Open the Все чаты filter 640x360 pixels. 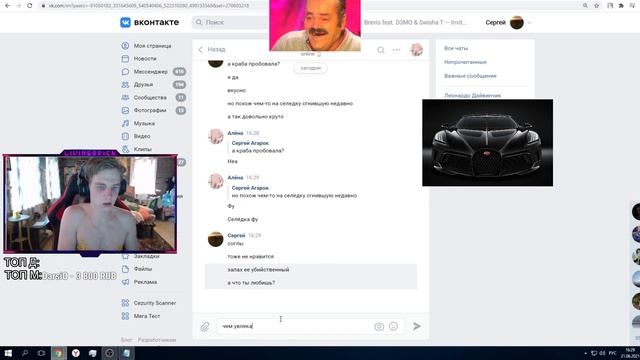point(456,48)
